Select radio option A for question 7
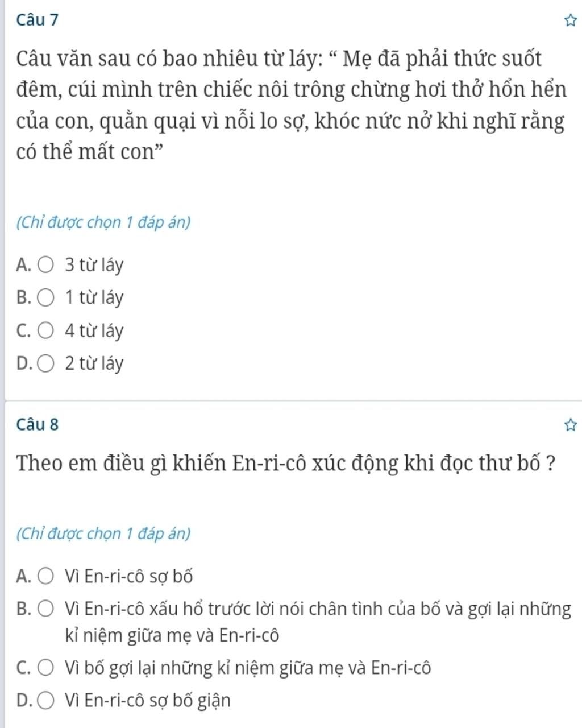The image size is (582, 728). [x=46, y=265]
